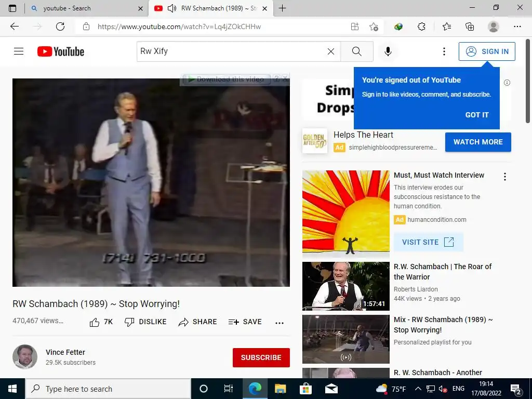Open the apps available icon in address bar
The height and width of the screenshot is (399, 532).
(x=354, y=26)
